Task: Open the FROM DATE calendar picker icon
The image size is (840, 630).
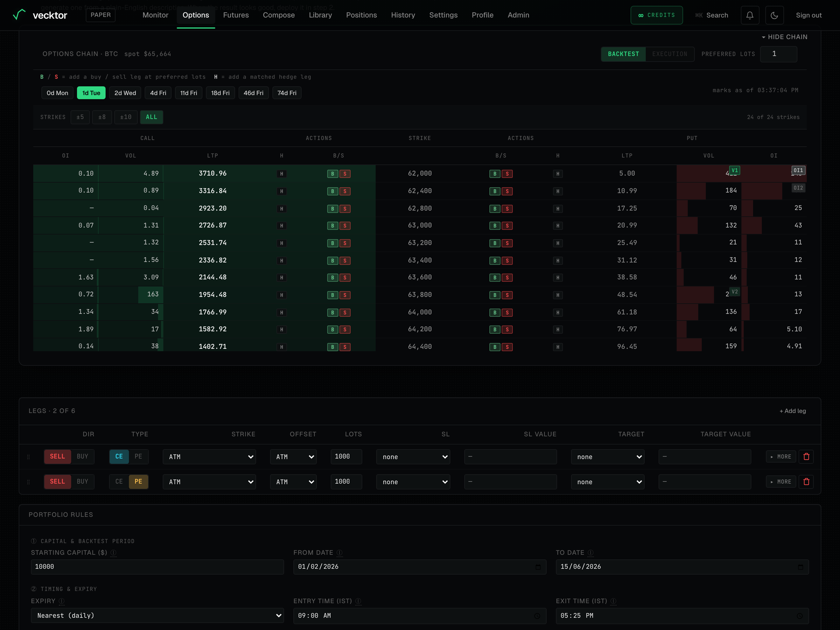Action: click(538, 567)
